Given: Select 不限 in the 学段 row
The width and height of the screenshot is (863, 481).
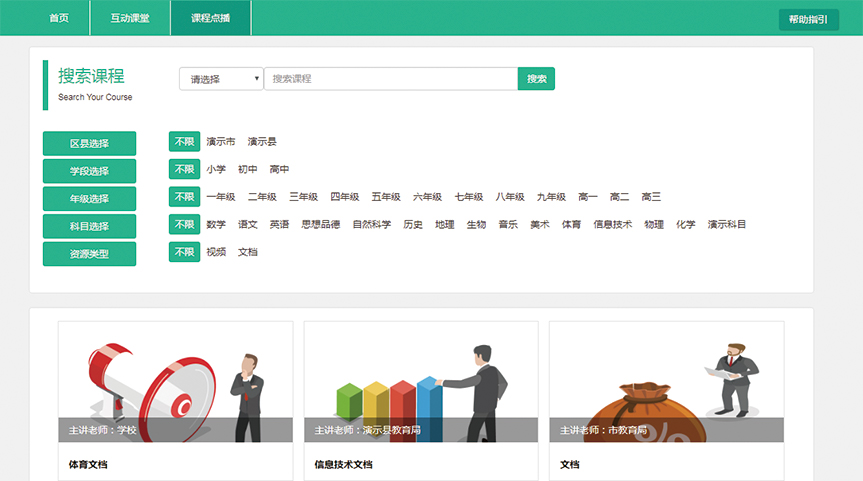Looking at the screenshot, I should [184, 169].
